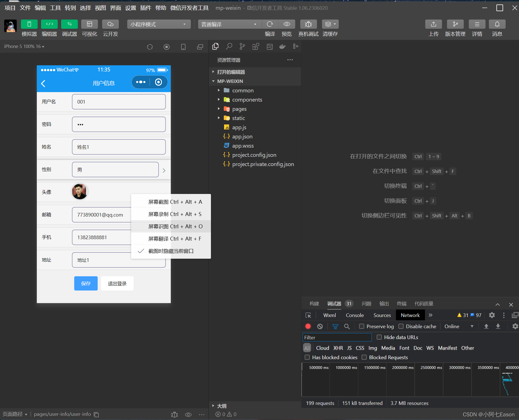Open the Messages (消息) bell icon

[x=497, y=24]
